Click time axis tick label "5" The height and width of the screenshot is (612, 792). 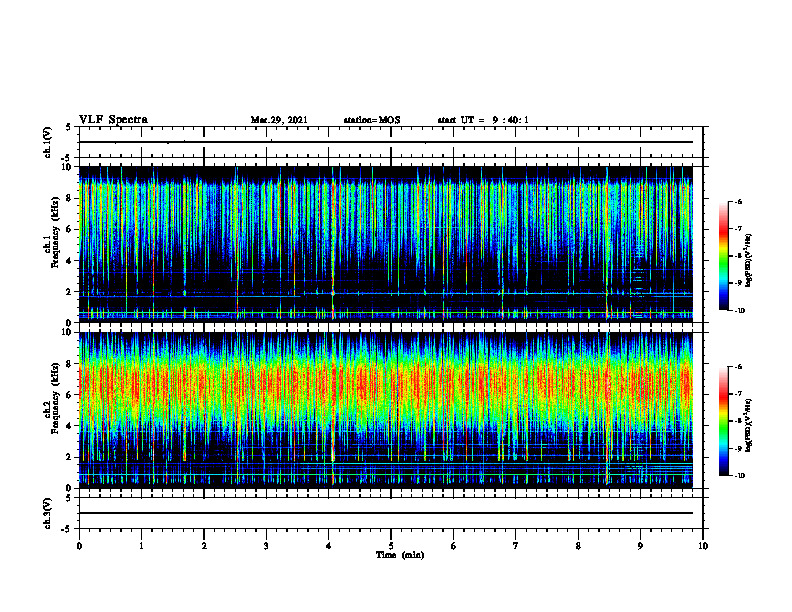click(x=391, y=546)
